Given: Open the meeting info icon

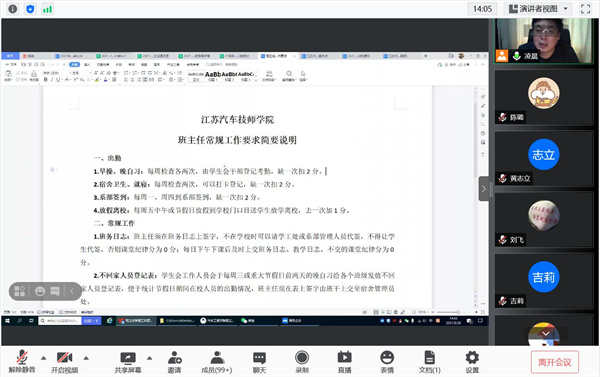Looking at the screenshot, I should point(13,9).
